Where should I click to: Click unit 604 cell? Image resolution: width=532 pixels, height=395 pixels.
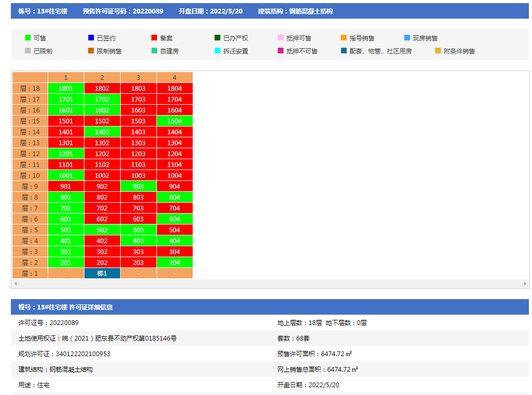click(x=175, y=219)
